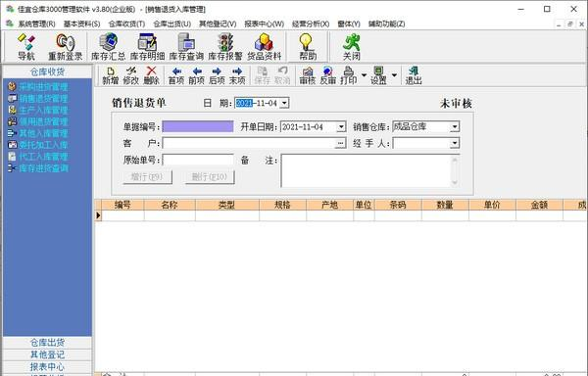Screen dimensions: 588x376
Task: Click the 仓库收货 sidebar header
Action: (47, 71)
